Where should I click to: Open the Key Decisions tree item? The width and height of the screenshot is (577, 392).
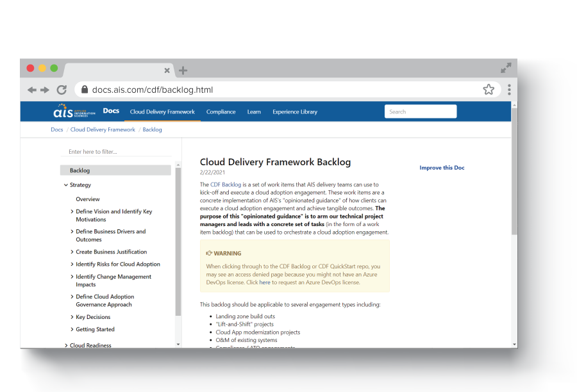tap(93, 317)
